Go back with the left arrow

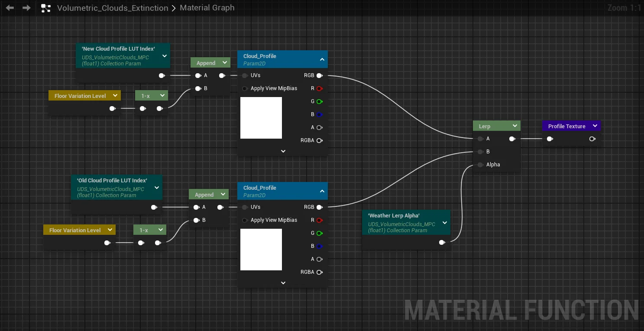10,8
